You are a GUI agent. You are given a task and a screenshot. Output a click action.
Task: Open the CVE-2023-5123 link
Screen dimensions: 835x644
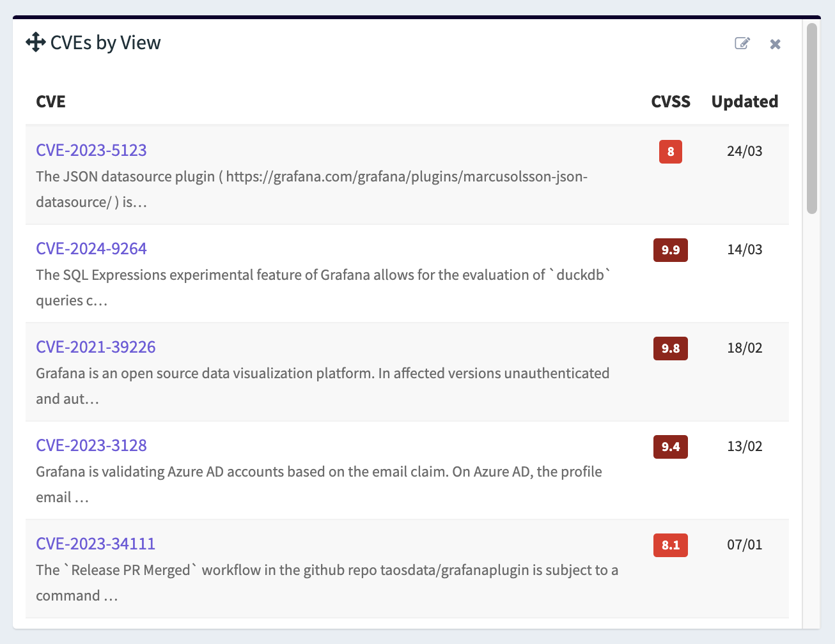click(x=91, y=150)
